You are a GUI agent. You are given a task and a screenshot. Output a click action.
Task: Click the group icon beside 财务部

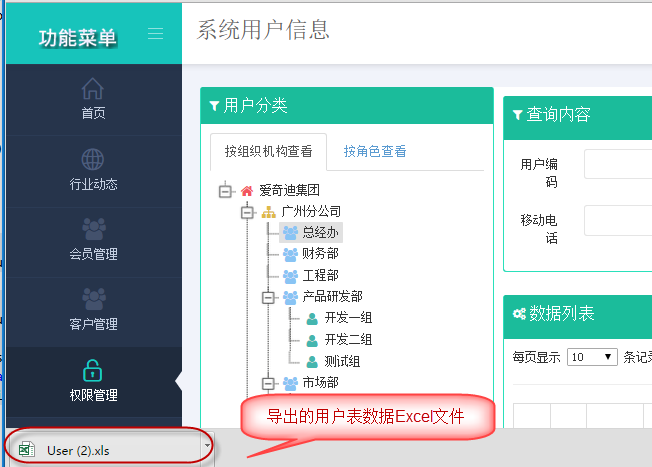pyautogui.click(x=290, y=254)
